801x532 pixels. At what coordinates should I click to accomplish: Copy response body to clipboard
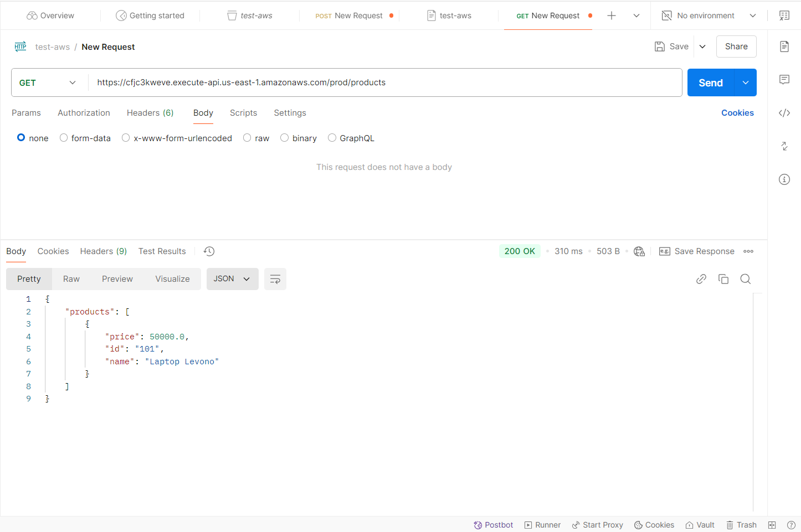click(x=723, y=279)
